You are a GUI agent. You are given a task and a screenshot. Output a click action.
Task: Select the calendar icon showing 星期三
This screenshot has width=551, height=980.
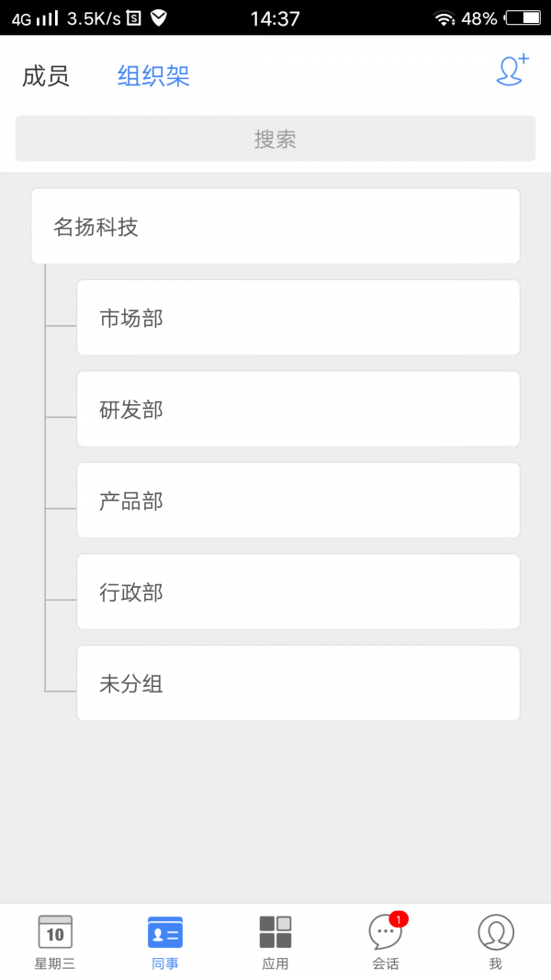pos(54,932)
